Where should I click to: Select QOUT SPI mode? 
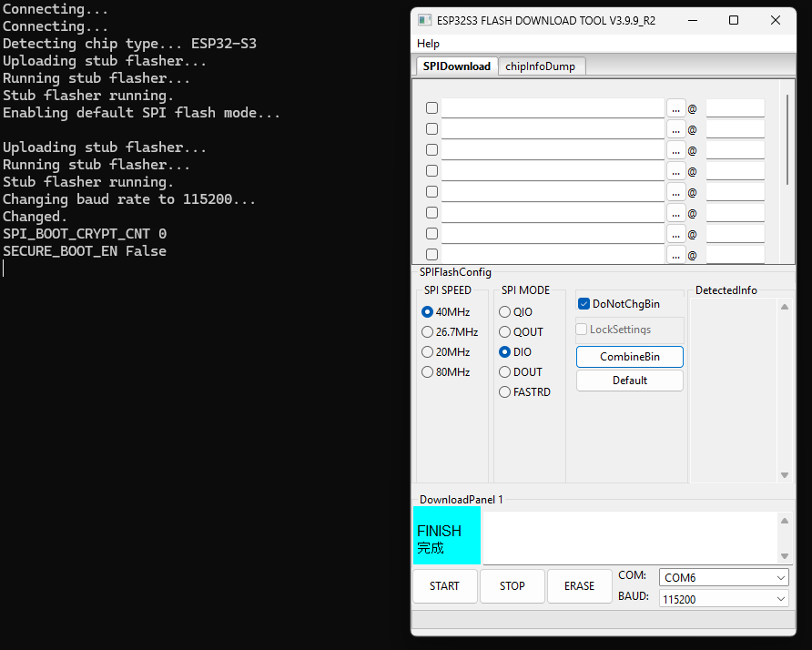pos(521,332)
